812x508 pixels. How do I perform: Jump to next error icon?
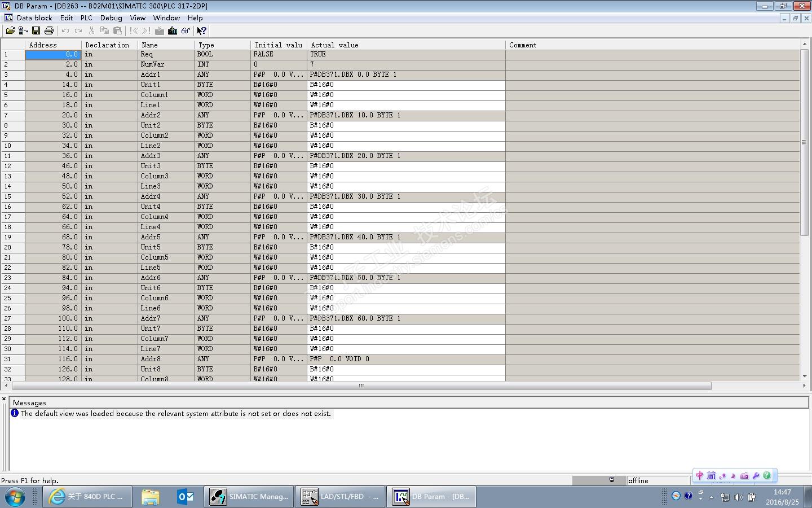pyautogui.click(x=147, y=31)
